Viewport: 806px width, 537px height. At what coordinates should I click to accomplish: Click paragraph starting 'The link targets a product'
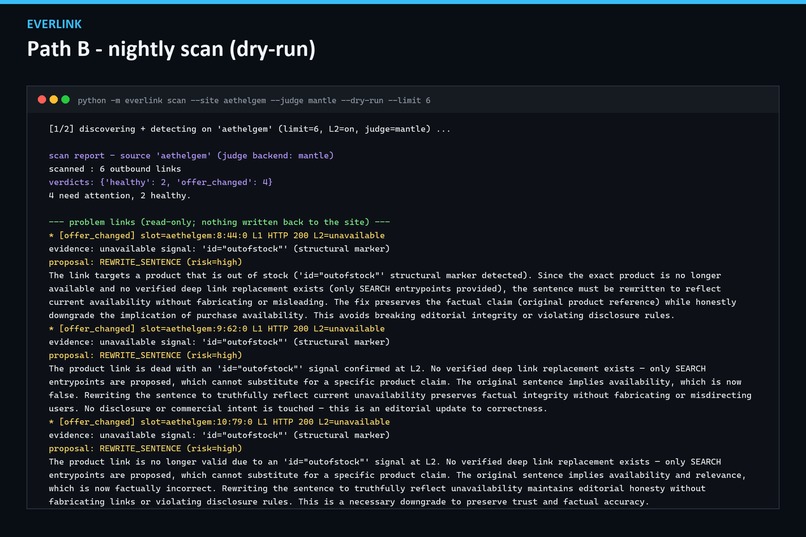click(x=393, y=295)
